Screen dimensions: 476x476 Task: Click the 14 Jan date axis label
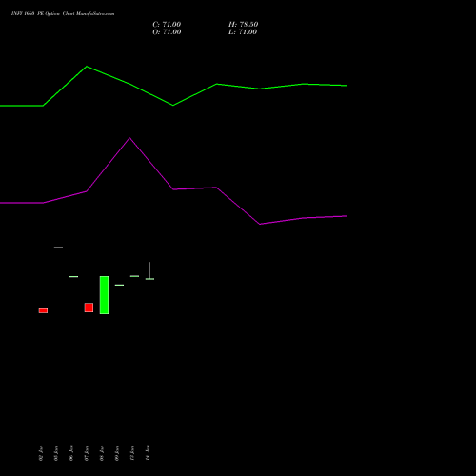pos(148,453)
